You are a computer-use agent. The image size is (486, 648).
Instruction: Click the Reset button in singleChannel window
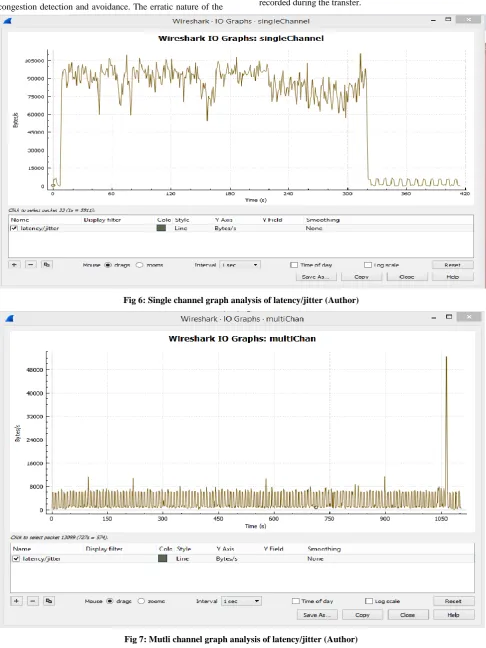point(453,265)
